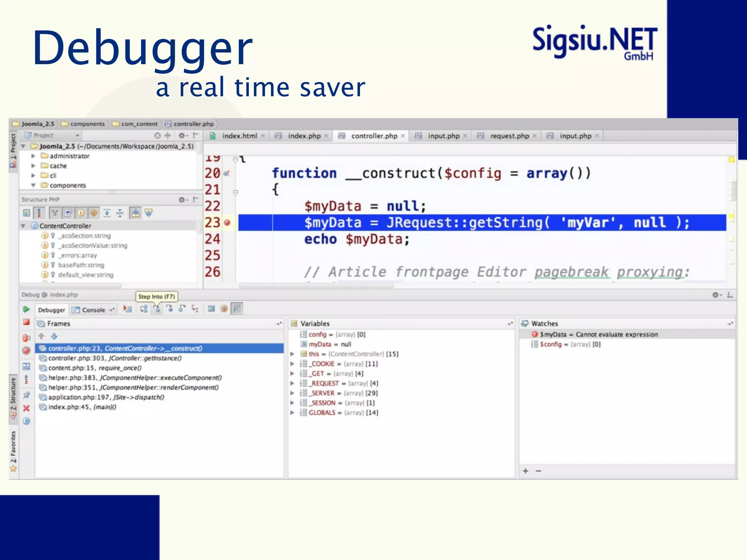Screen dimensions: 747x560
Task: Click the Force Step Into icon
Action: pos(170,309)
